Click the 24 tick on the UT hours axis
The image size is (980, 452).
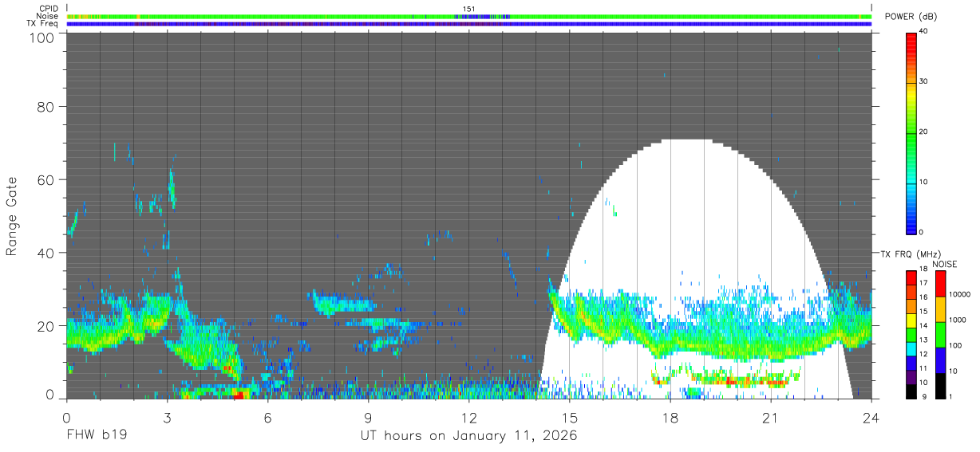871,418
